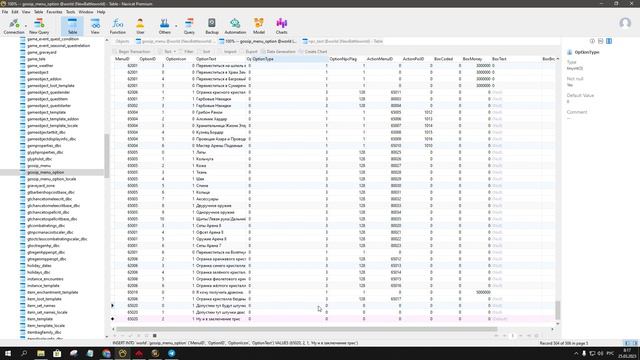Select holiday_dates in the table tree
Viewport: 640px width, 360px height.
39,266
